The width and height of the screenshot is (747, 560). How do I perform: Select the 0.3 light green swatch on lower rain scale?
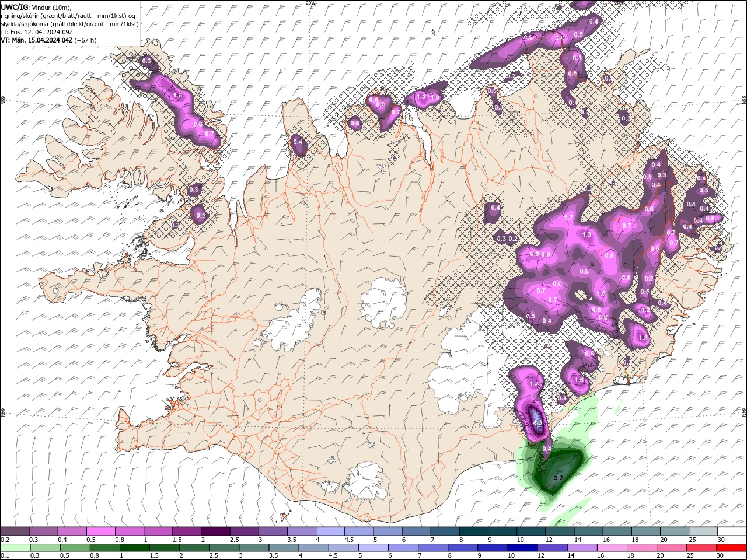45,548
